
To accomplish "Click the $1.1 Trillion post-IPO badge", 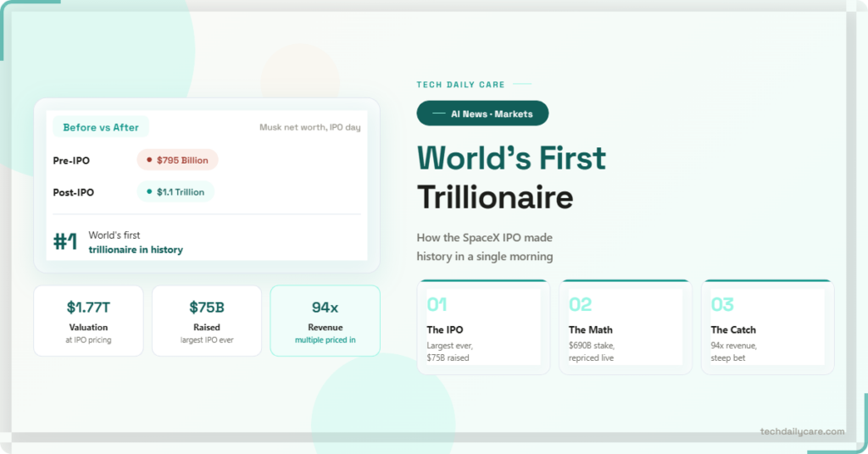I will 175,192.
